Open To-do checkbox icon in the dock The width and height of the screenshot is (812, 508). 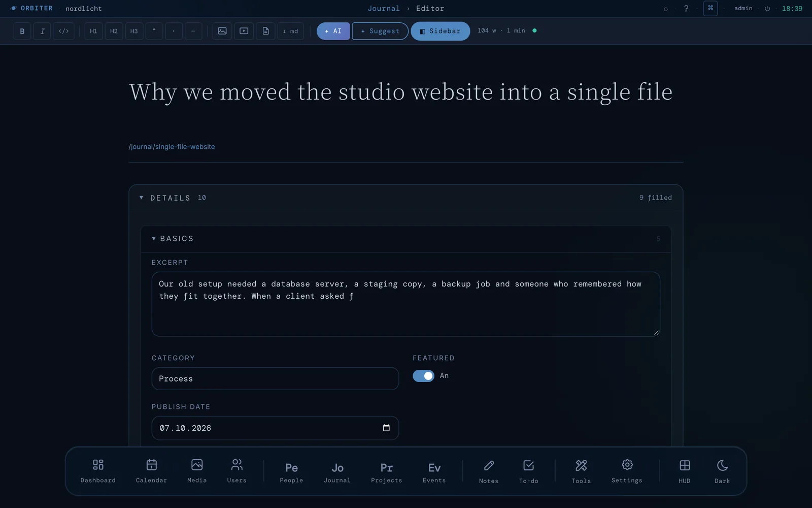528,471
